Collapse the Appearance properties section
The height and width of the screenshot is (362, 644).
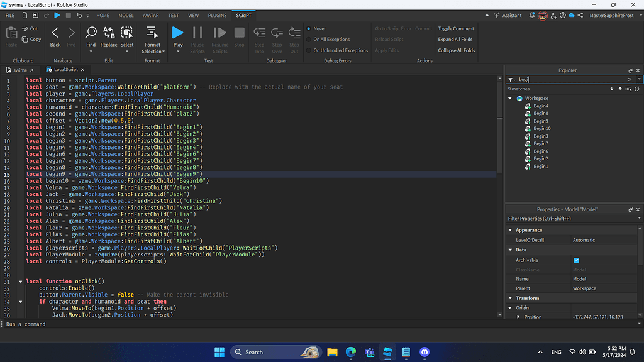[511, 230]
